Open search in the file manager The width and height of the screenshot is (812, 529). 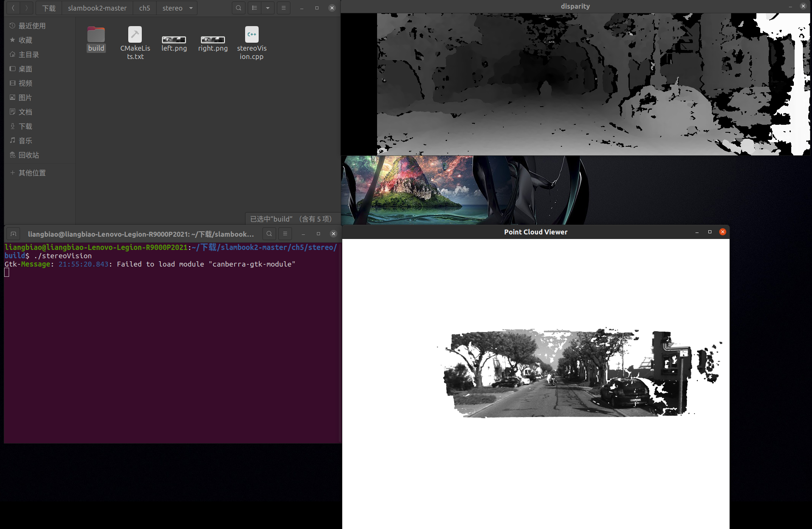[x=238, y=8]
